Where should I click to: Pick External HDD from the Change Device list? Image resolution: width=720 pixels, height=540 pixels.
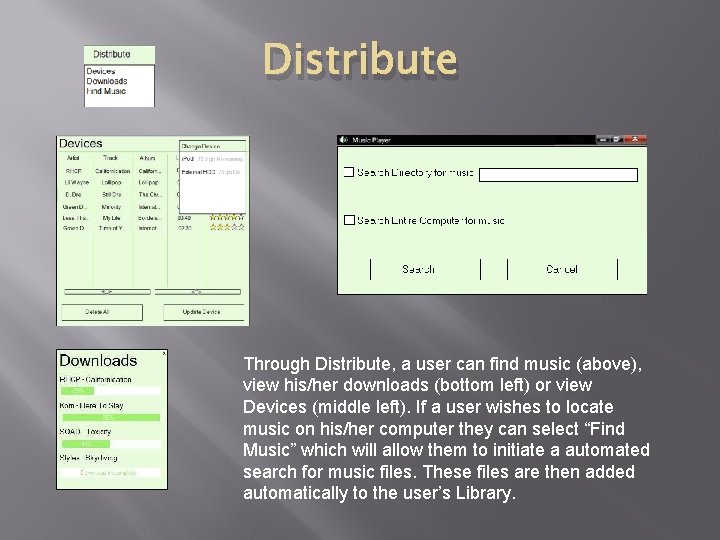(x=211, y=172)
